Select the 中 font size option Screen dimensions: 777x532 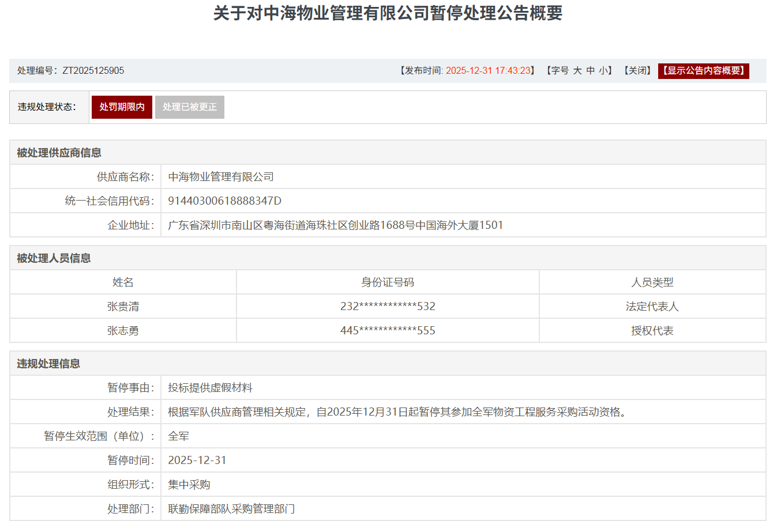point(590,71)
